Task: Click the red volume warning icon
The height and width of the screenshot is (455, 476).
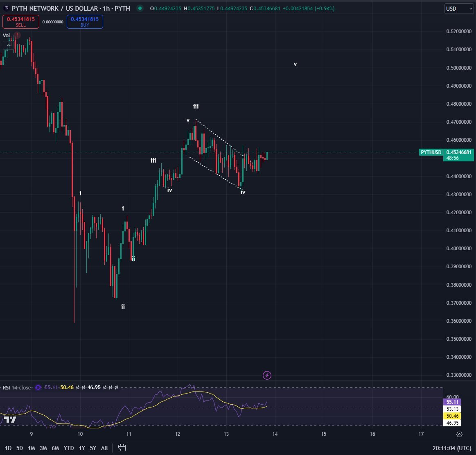Action: click(x=17, y=35)
